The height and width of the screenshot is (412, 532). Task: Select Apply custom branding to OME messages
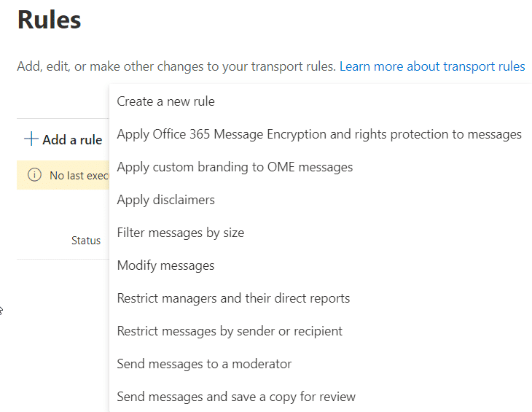pyautogui.click(x=235, y=167)
